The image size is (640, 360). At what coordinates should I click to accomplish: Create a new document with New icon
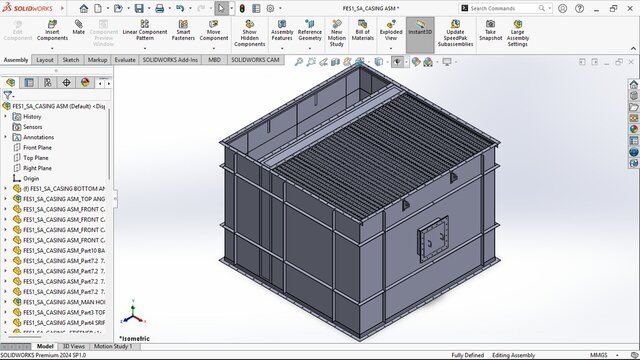(98, 8)
